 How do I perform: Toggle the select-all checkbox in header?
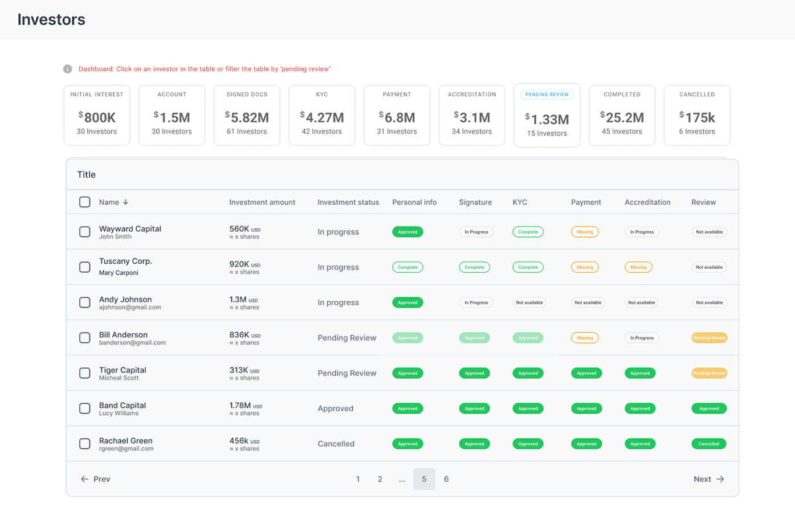click(x=85, y=202)
